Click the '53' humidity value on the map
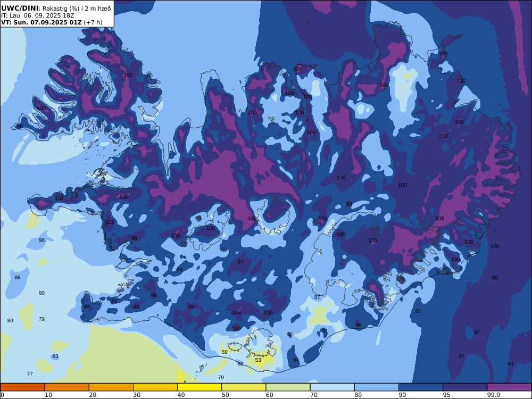Viewport: 532px width, 399px height. pos(258,360)
